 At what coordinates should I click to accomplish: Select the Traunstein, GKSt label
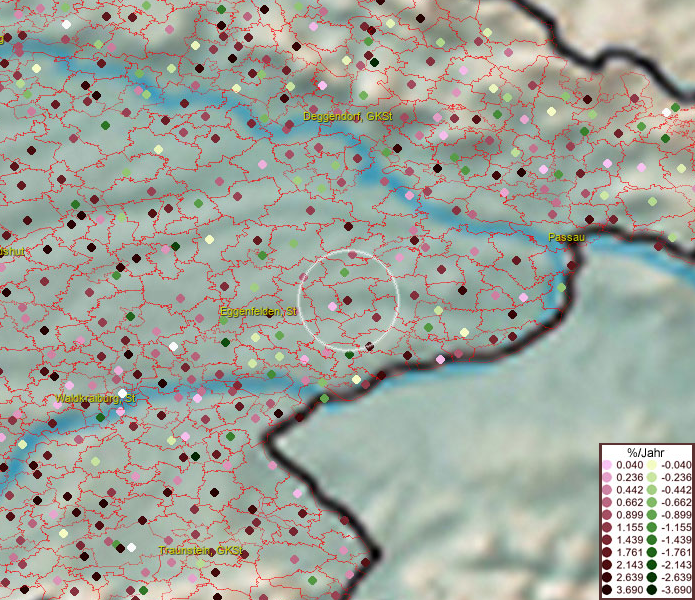pos(201,550)
